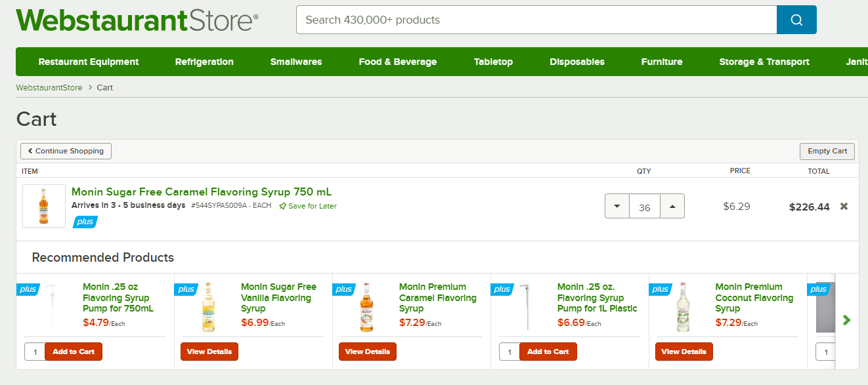Open Tabletop menu
The width and height of the screenshot is (868, 385).
click(493, 62)
